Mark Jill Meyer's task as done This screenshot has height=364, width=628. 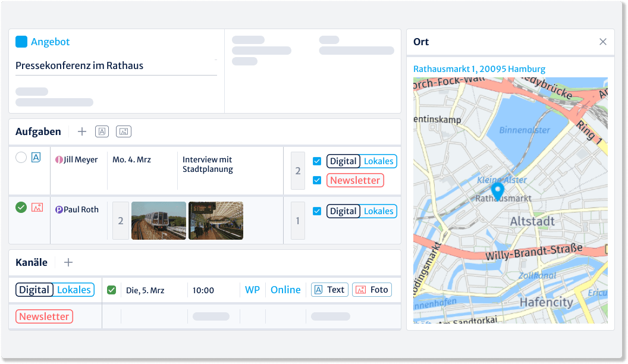point(21,158)
